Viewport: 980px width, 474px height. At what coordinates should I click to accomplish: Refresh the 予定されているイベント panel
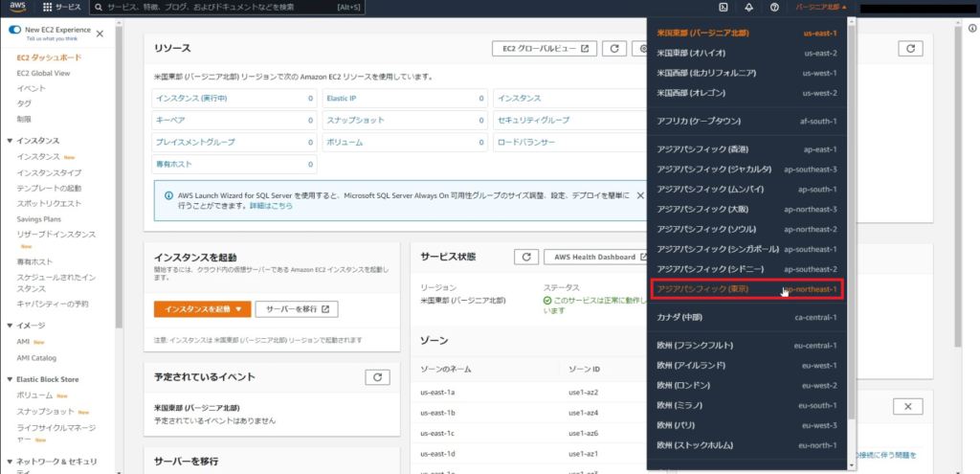click(377, 377)
